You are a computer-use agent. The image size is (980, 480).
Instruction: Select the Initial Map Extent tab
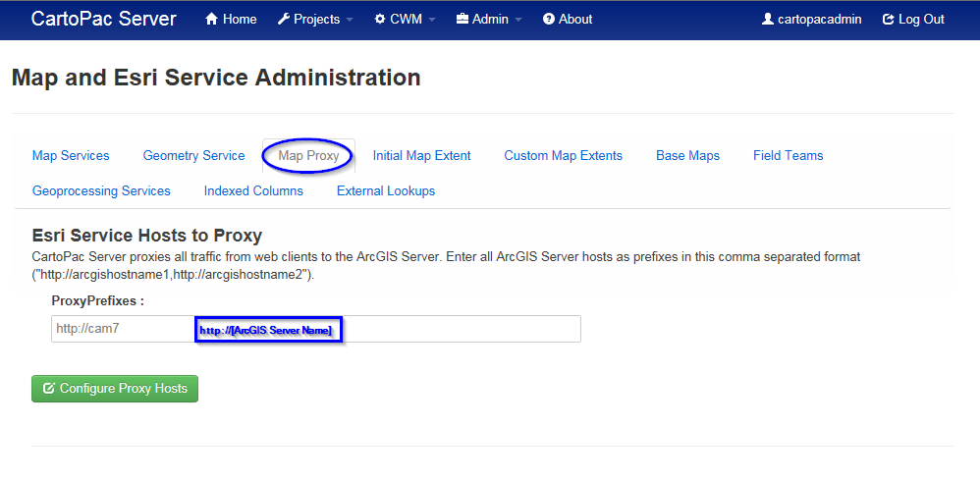coord(421,156)
